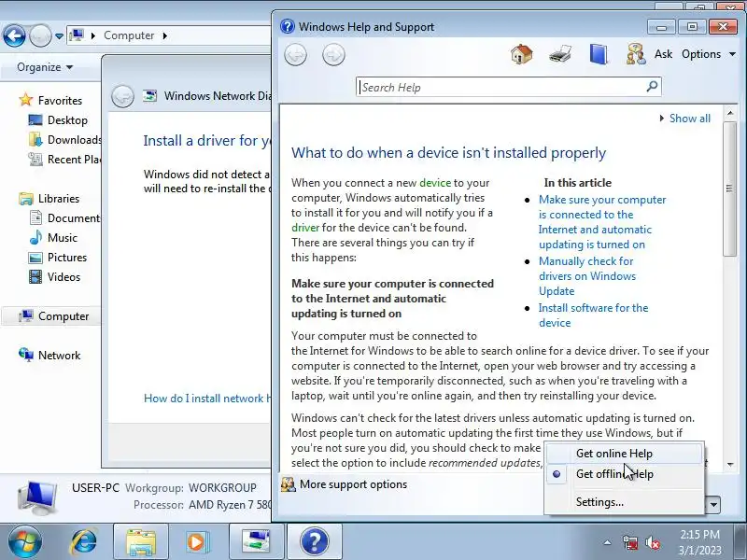Click the Search Help input field
This screenshot has height=560, width=747.
pyautogui.click(x=500, y=87)
